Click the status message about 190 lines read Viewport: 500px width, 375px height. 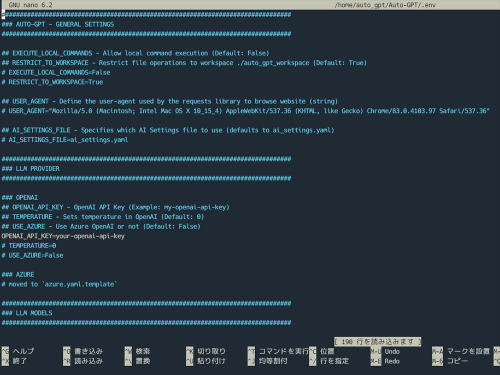click(378, 342)
